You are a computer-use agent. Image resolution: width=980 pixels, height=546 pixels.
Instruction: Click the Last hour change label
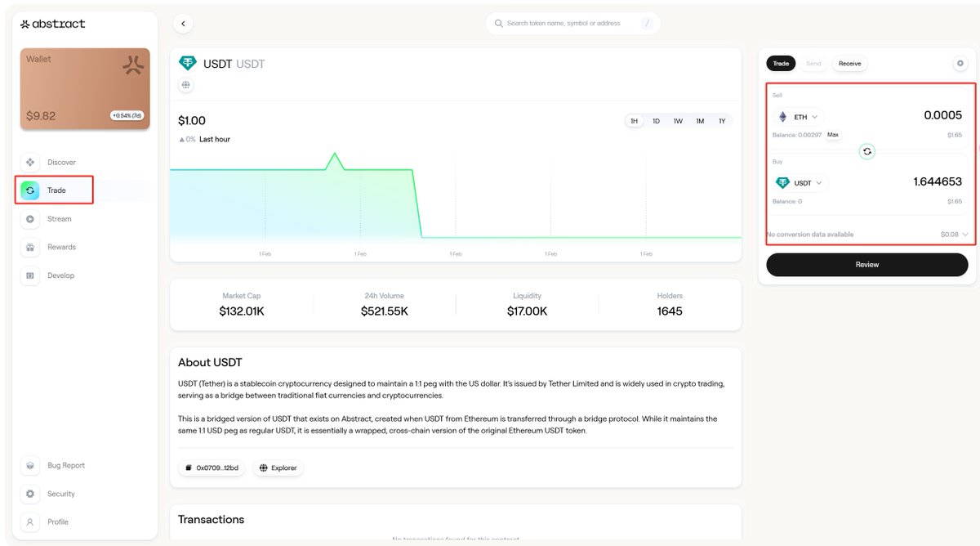215,140
